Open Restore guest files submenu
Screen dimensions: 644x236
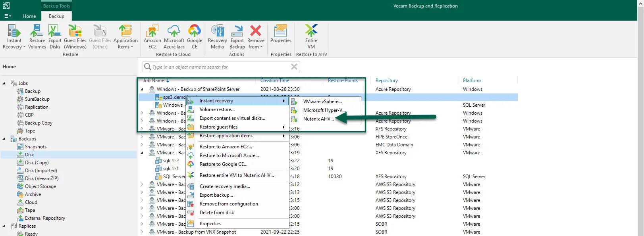[237, 127]
